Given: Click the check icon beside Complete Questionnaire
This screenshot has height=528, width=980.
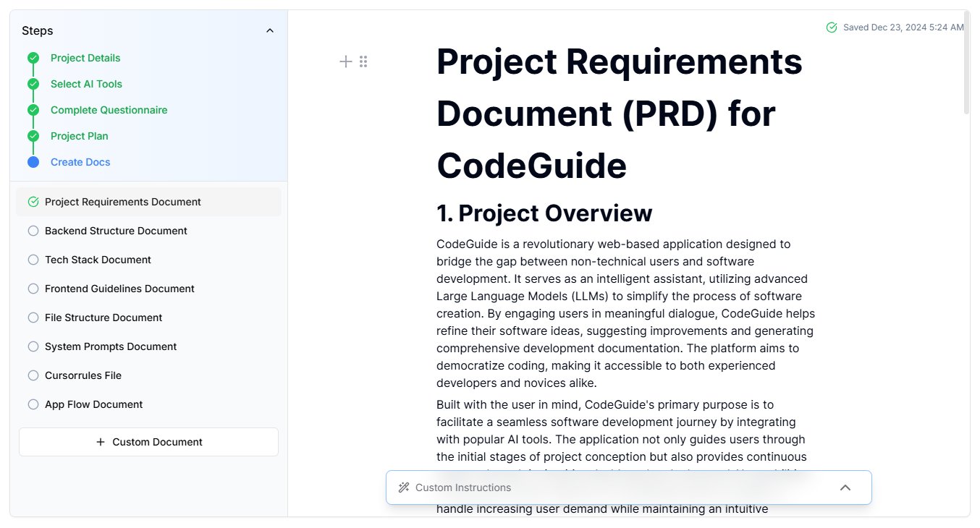Looking at the screenshot, I should [33, 110].
